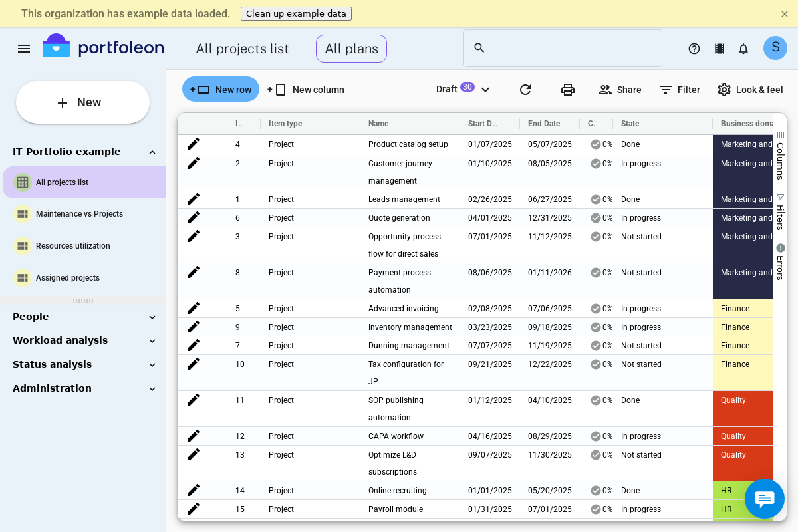
Task: Open the user avatar S menu
Action: pos(775,48)
